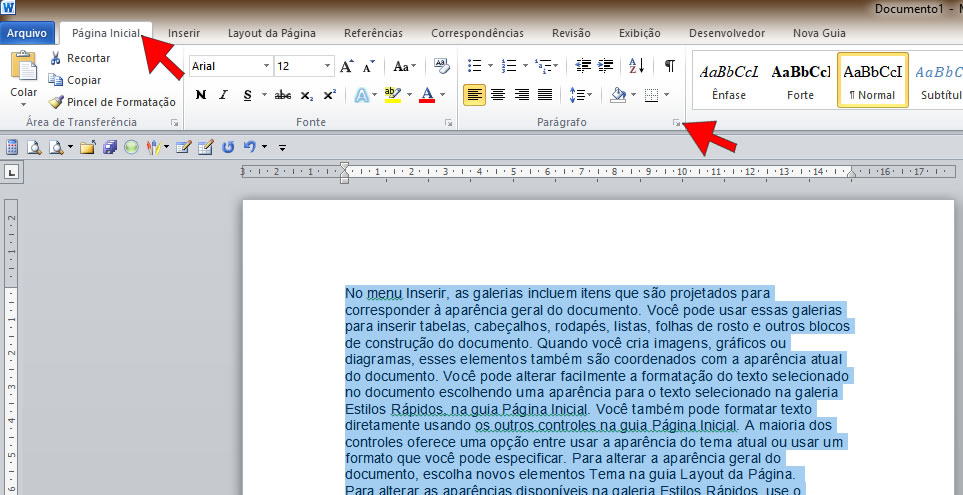
Task: Clear formatting with the eraser icon
Action: (x=441, y=65)
